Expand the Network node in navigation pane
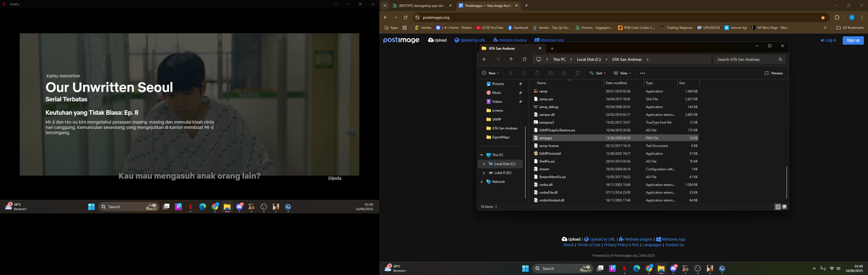This screenshot has height=275, width=868. tap(483, 181)
